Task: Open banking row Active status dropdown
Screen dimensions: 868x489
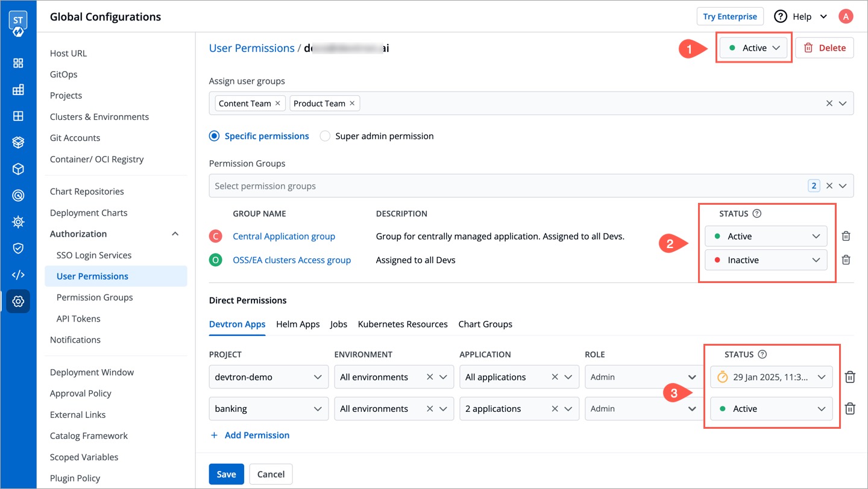Action: click(x=772, y=408)
